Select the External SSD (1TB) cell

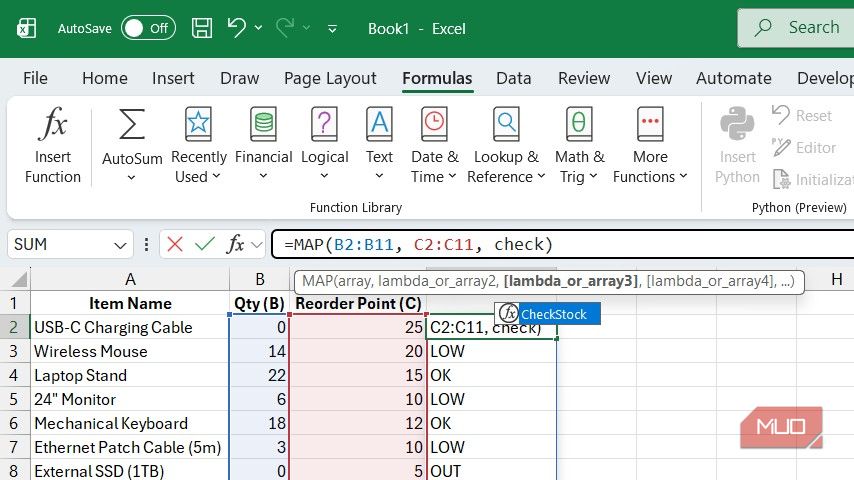130,471
